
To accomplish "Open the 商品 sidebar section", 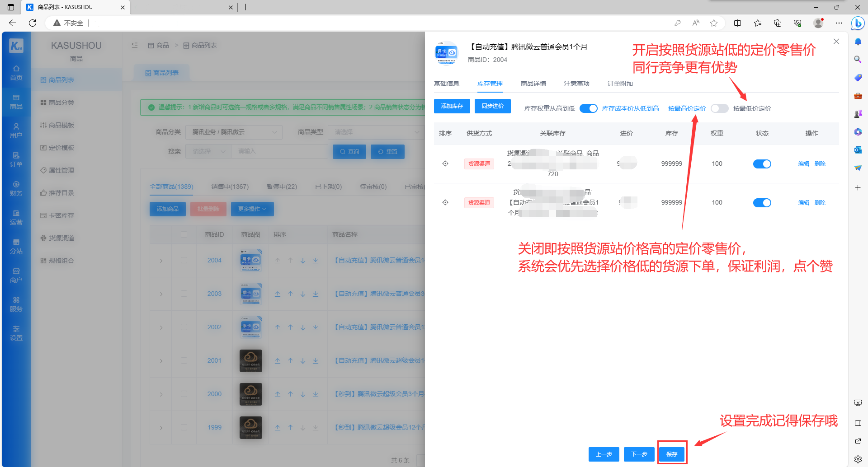I will pyautogui.click(x=16, y=102).
